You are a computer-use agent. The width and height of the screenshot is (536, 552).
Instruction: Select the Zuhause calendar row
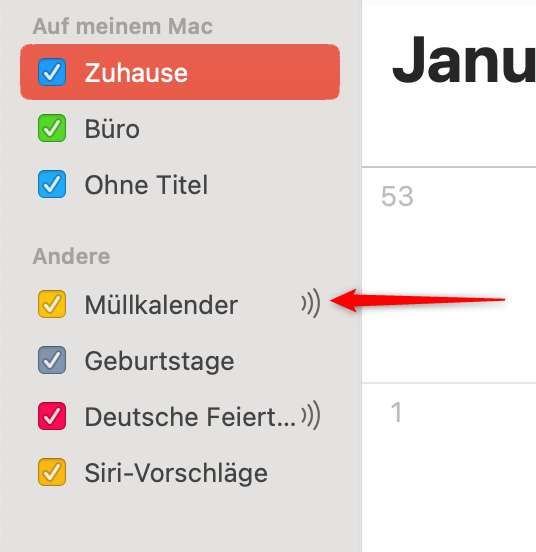180,72
